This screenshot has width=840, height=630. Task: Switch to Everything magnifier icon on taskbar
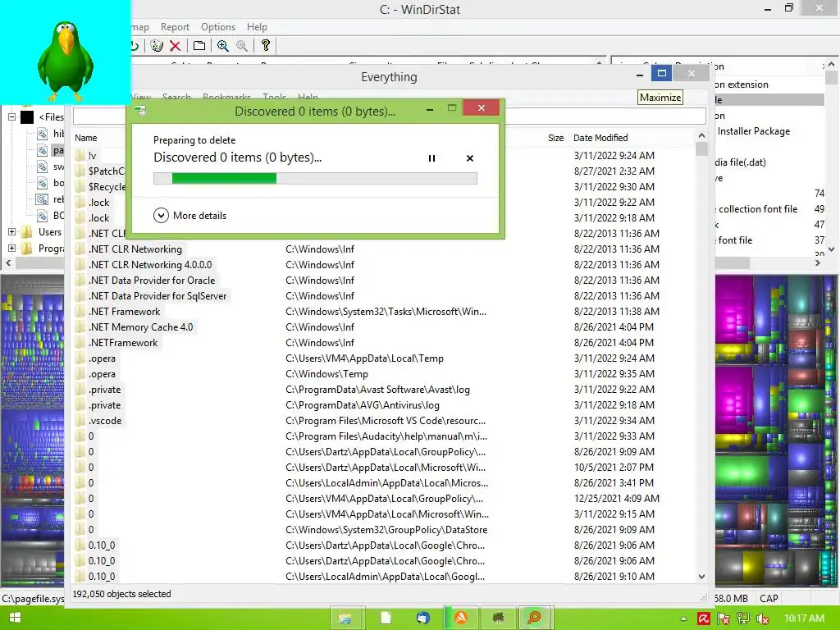click(535, 619)
